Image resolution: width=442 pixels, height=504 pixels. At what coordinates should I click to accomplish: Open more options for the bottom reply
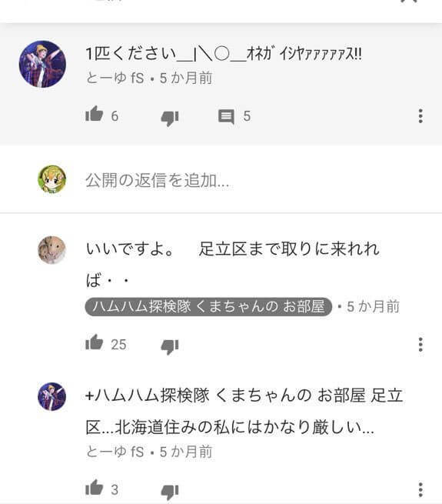pyautogui.click(x=420, y=489)
